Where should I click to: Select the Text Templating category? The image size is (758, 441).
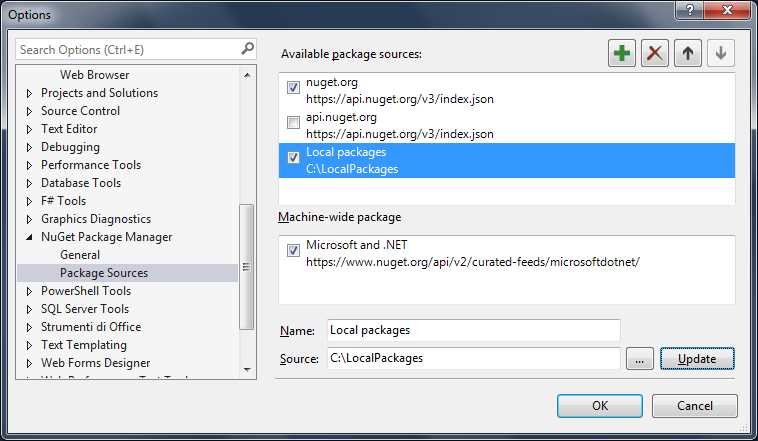[84, 345]
